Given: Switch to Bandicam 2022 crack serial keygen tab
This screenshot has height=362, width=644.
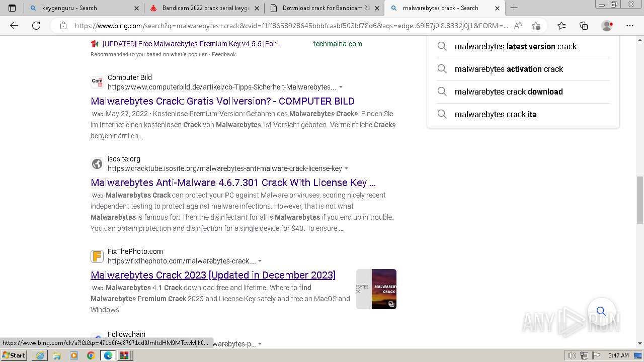Looking at the screenshot, I should [x=204, y=8].
